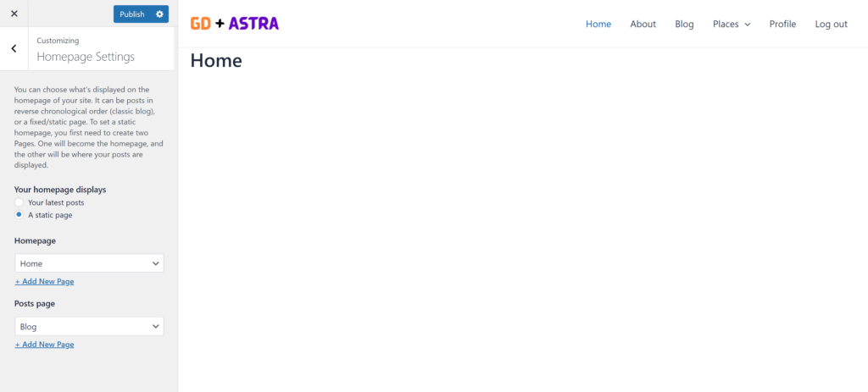Open the Posts page dropdown showing Blog

click(89, 326)
